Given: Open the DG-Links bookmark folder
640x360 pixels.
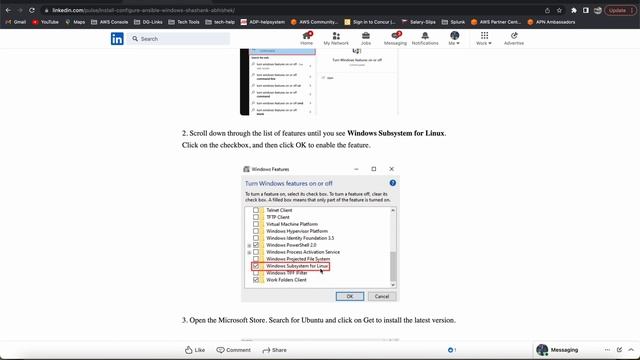Looking at the screenshot, I should [148, 22].
